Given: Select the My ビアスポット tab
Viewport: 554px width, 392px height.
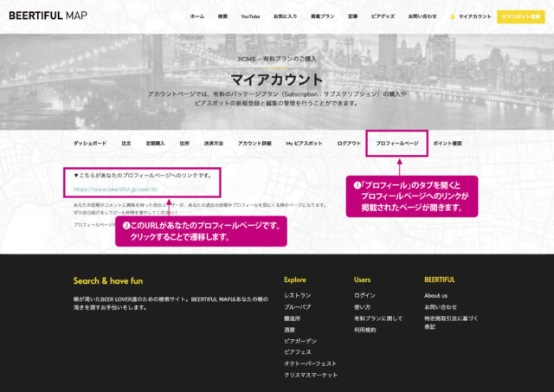Looking at the screenshot, I should [x=304, y=143].
